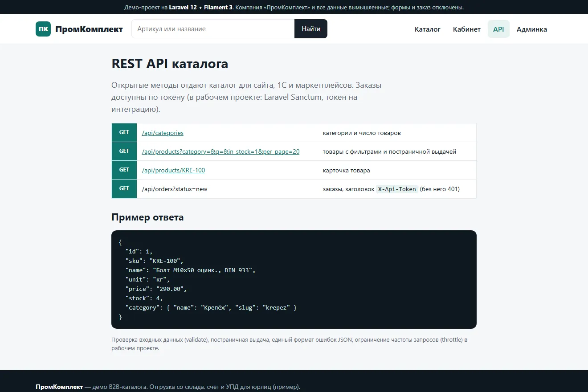This screenshot has width=588, height=392.
Task: Click "товары с фильтрами и постраничной выдачей" text
Action: point(389,151)
